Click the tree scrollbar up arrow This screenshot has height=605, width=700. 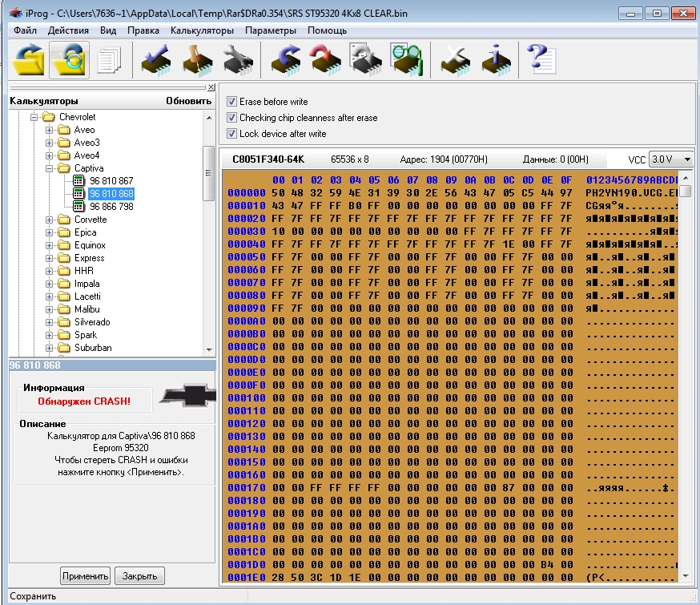[209, 118]
